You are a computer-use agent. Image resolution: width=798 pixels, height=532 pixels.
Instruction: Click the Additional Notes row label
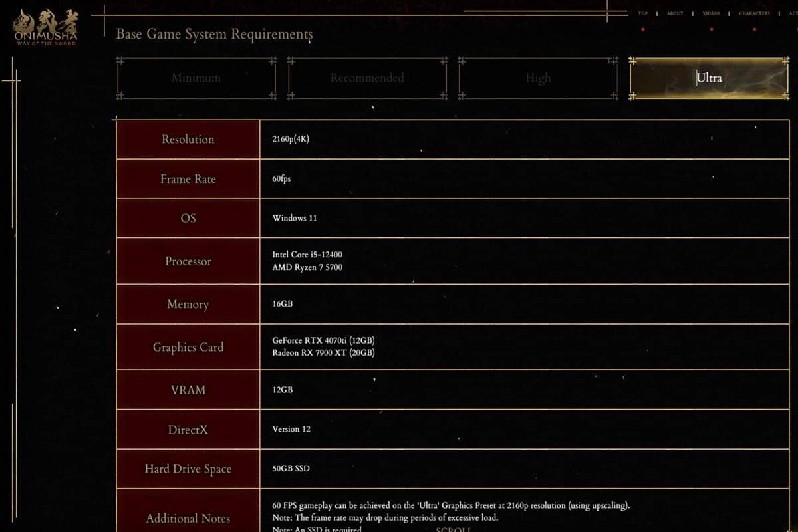click(x=188, y=511)
